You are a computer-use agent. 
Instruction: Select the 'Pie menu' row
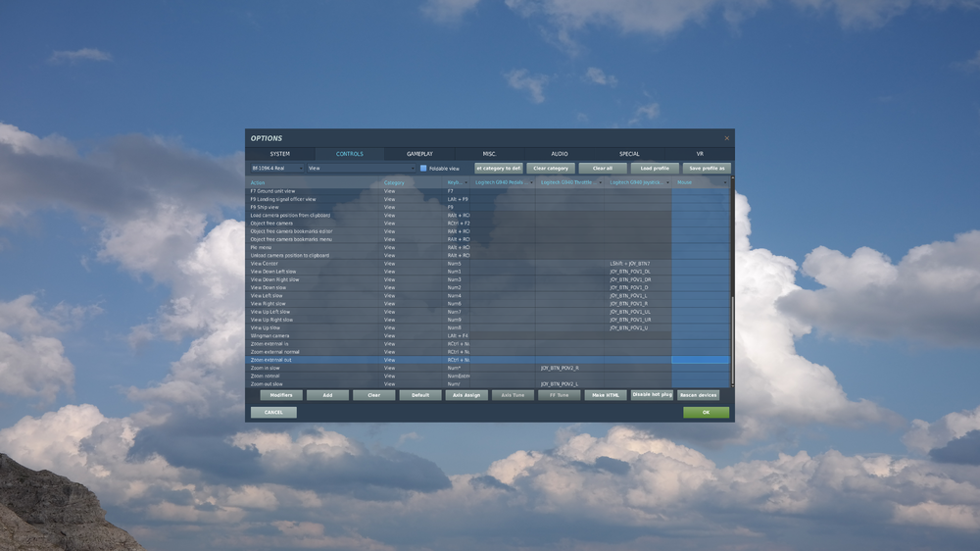click(x=488, y=248)
